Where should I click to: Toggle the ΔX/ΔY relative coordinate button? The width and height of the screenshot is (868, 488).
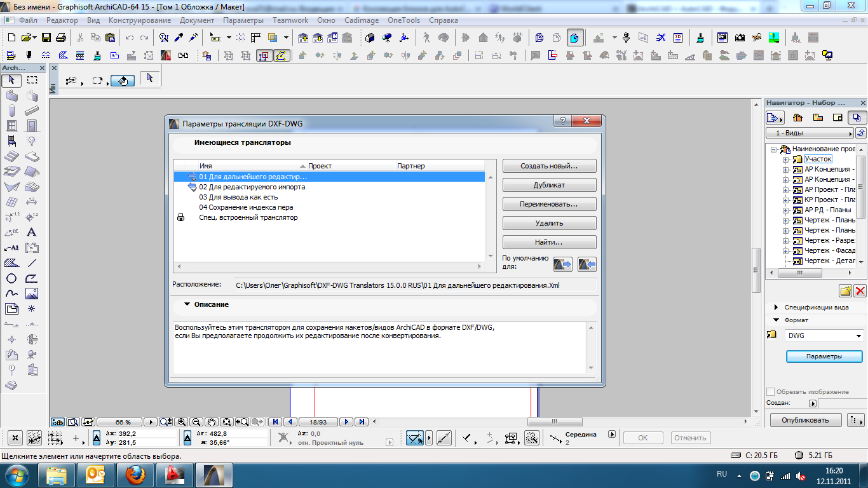[x=97, y=438]
